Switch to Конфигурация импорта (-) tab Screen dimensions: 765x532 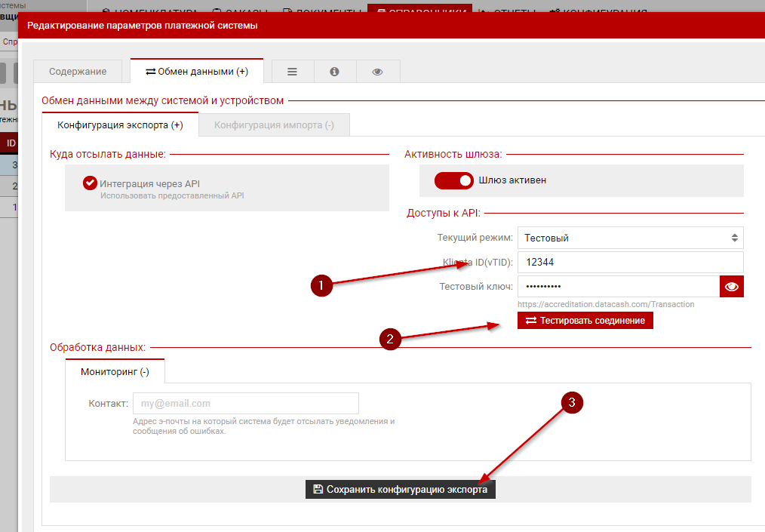click(274, 125)
